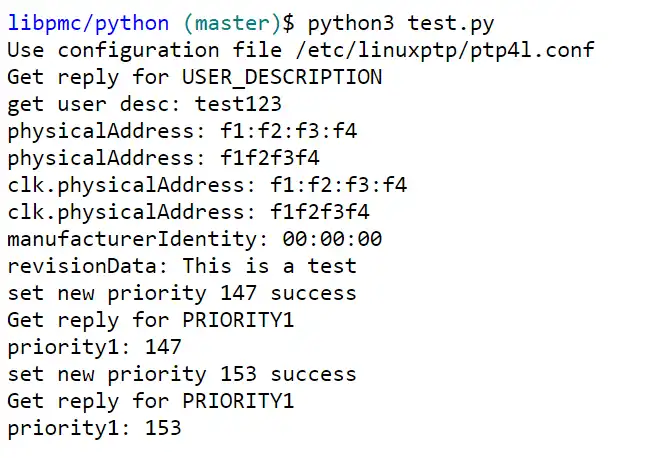Viewport: 665px width, 458px height.
Task: Click the 'set new priority 147 success' line
Action: pyautogui.click(x=182, y=293)
